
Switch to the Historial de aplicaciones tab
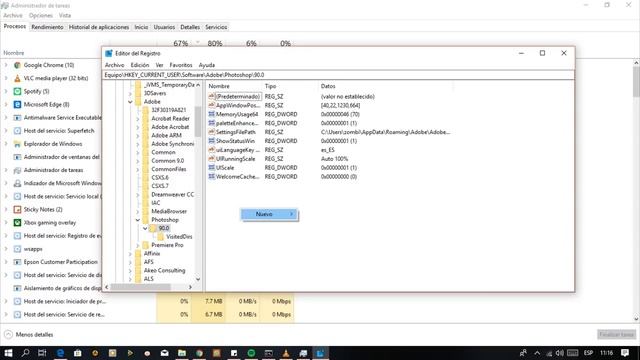click(x=99, y=27)
